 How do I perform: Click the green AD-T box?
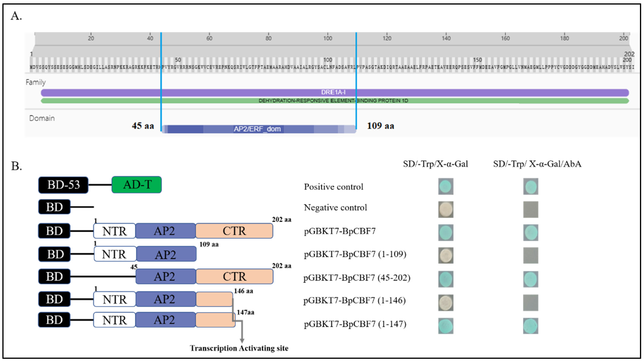136,185
